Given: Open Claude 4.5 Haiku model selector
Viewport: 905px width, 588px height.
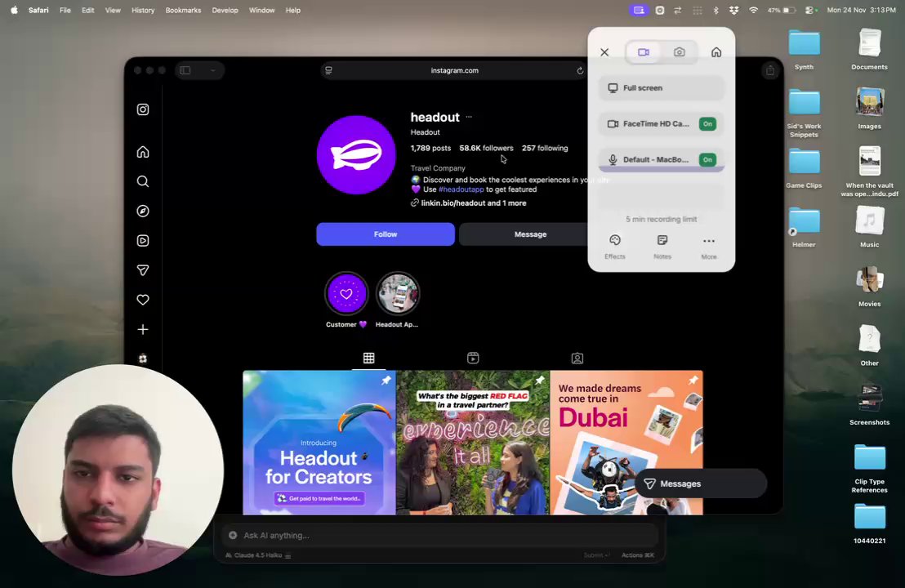Looking at the screenshot, I should click(x=258, y=555).
